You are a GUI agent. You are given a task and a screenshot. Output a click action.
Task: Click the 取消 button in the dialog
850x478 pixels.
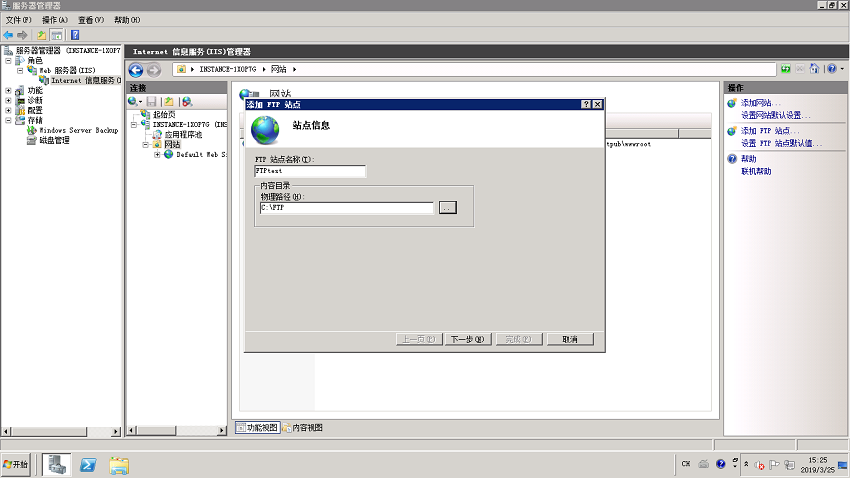point(570,339)
